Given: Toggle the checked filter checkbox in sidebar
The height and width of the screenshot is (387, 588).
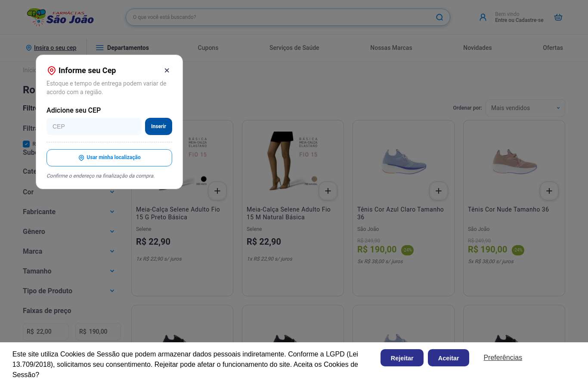Looking at the screenshot, I should [x=26, y=144].
